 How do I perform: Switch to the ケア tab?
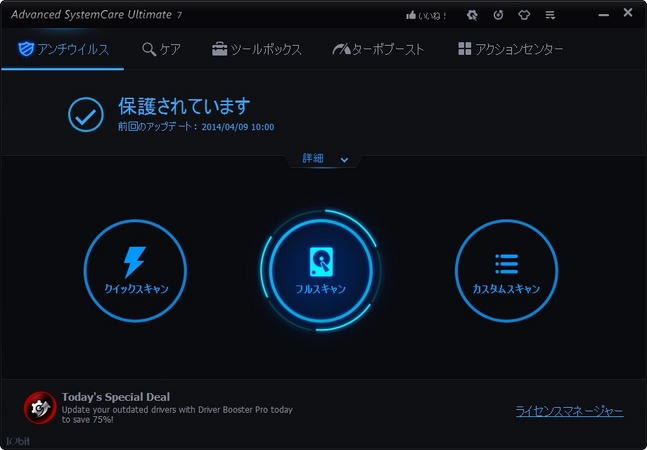[161, 49]
